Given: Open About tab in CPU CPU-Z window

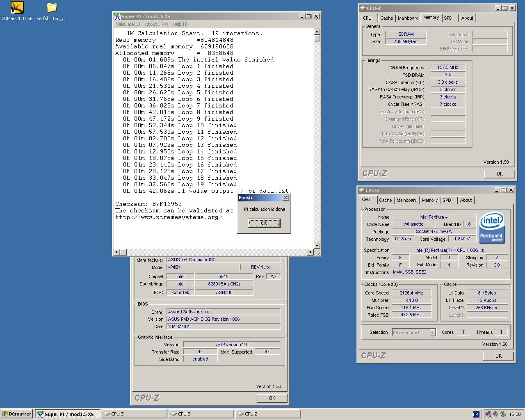Looking at the screenshot, I should pyautogui.click(x=466, y=200).
